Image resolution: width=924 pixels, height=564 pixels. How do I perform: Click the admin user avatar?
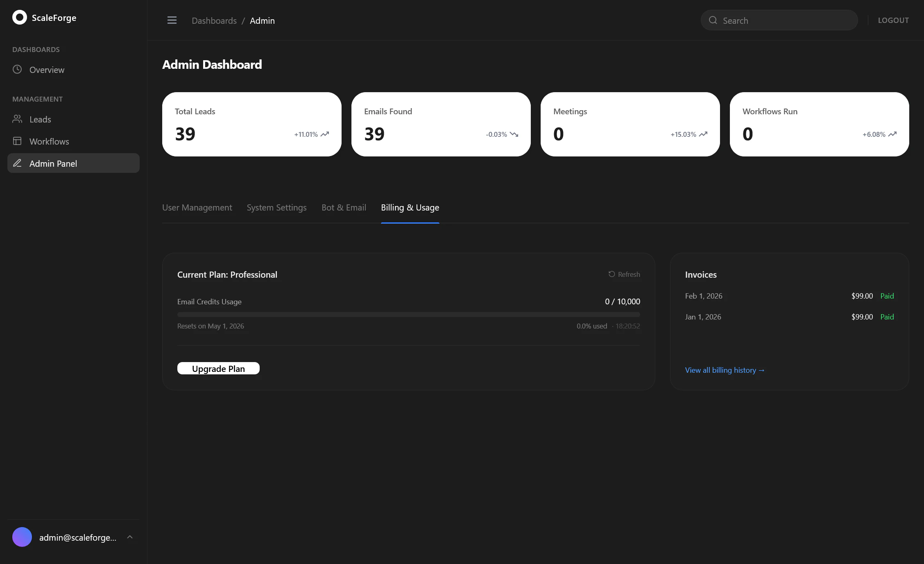pos(22,537)
